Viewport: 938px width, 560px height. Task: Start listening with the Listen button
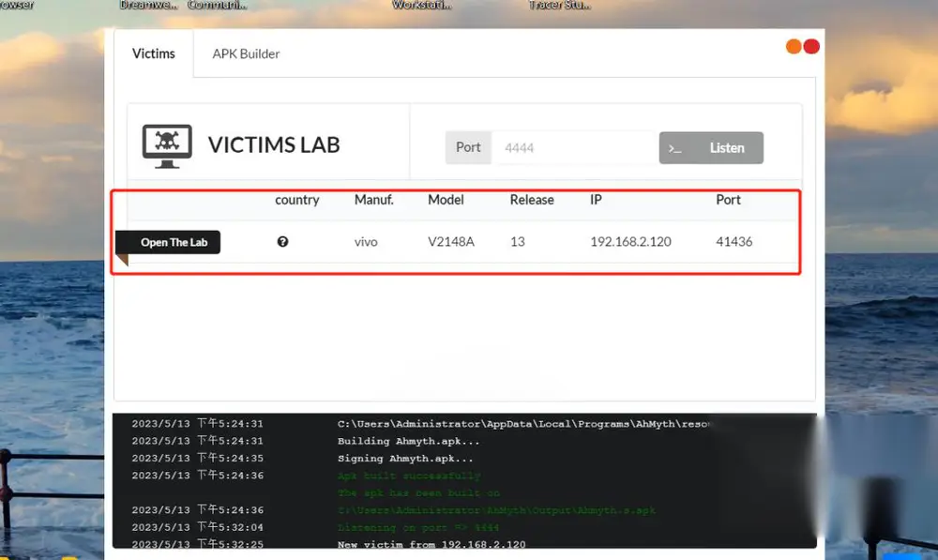tap(711, 148)
